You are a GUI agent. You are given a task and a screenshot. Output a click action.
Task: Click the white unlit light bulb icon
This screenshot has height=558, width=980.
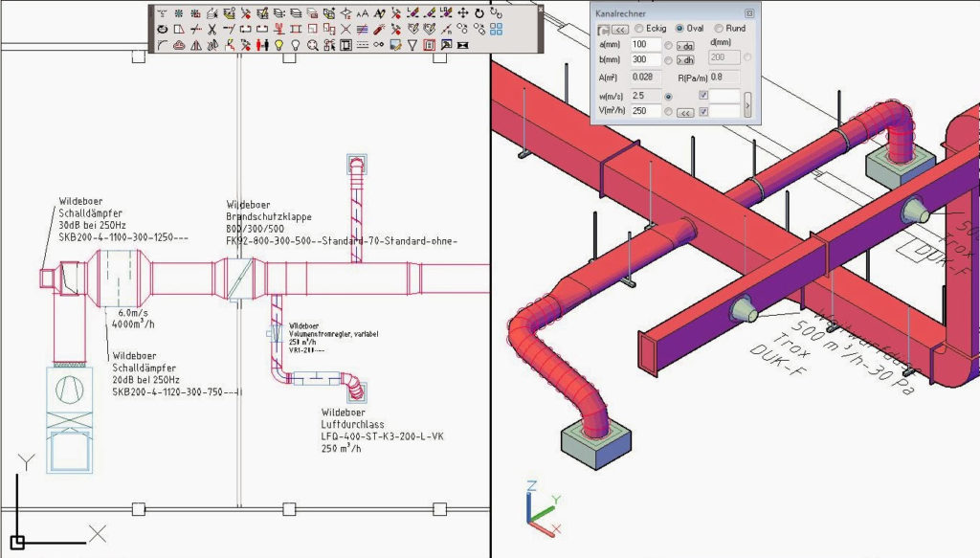296,45
